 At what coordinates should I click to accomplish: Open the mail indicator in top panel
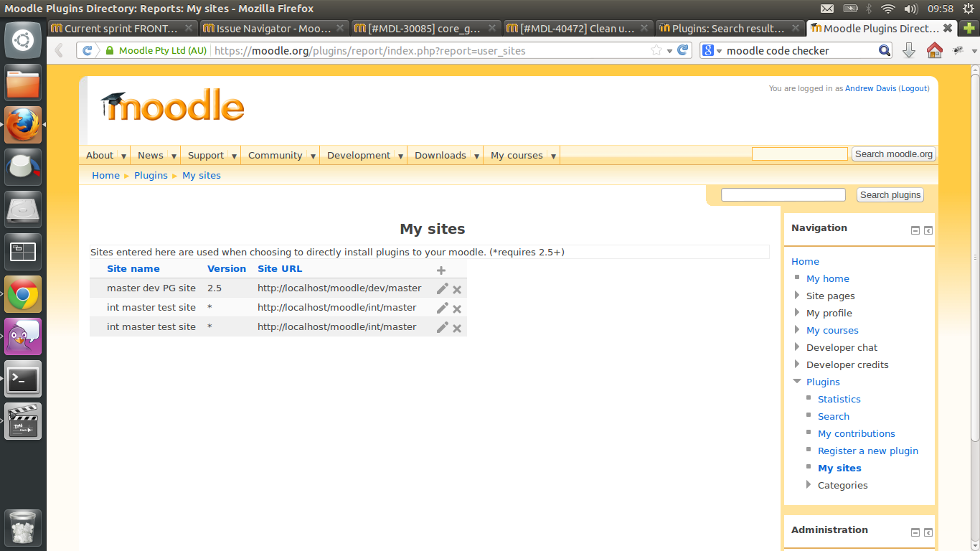click(827, 9)
